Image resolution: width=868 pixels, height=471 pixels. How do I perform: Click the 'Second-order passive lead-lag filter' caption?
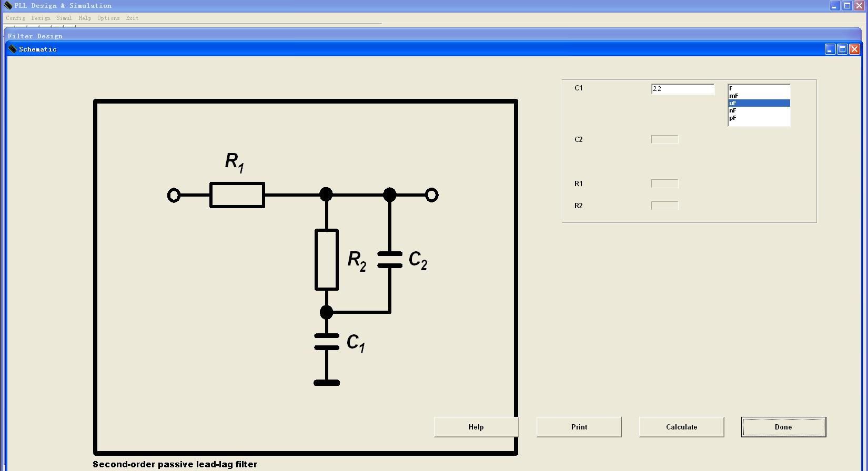pos(175,464)
